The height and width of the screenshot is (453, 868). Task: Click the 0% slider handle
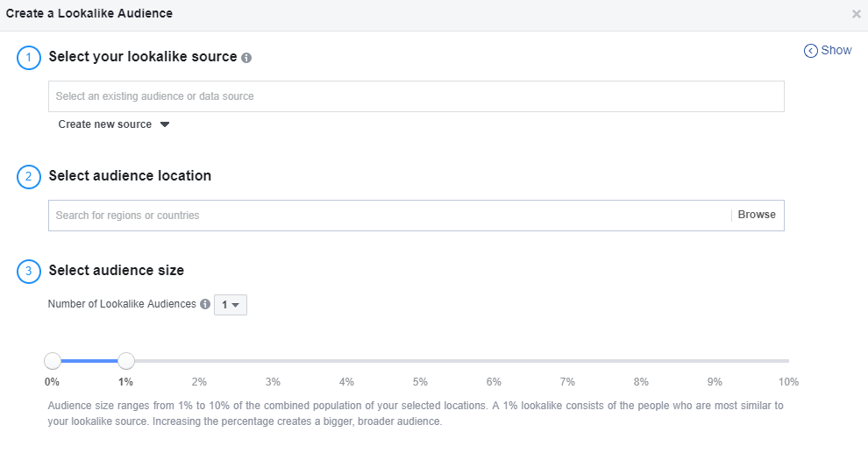coord(53,361)
